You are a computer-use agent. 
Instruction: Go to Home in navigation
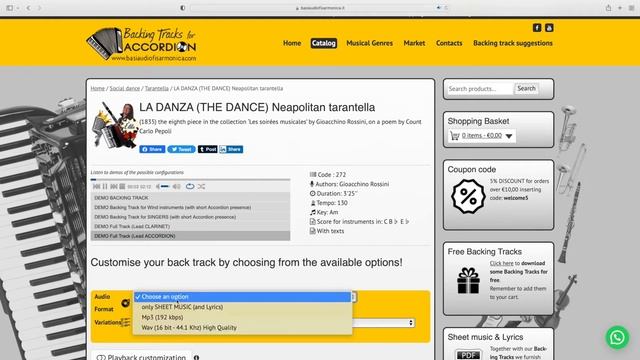pos(292,43)
